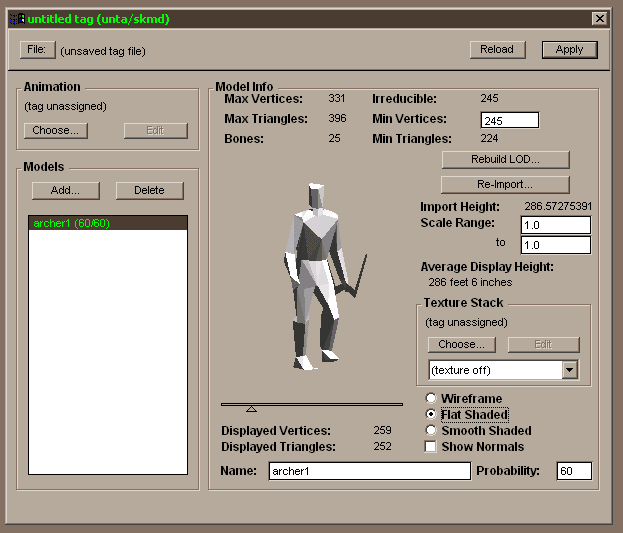The width and height of the screenshot is (623, 533).
Task: Click the app icon in the title bar
Action: 16,18
